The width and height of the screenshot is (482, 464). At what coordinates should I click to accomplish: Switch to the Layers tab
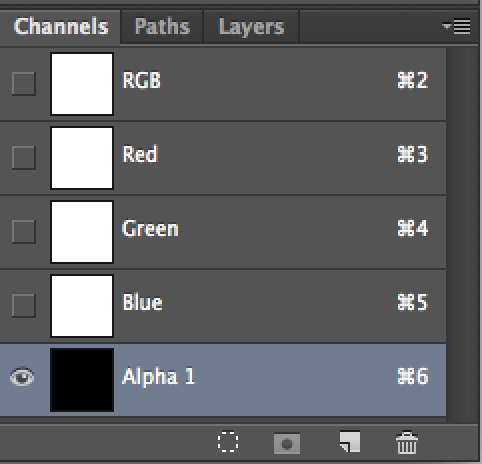pos(251,27)
